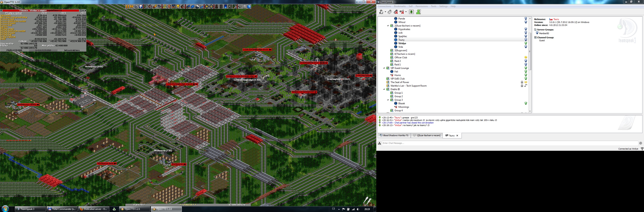The width and height of the screenshot is (644, 212).
Task: Toggle microphone mute icon in TeamSpeak
Action: point(396,12)
